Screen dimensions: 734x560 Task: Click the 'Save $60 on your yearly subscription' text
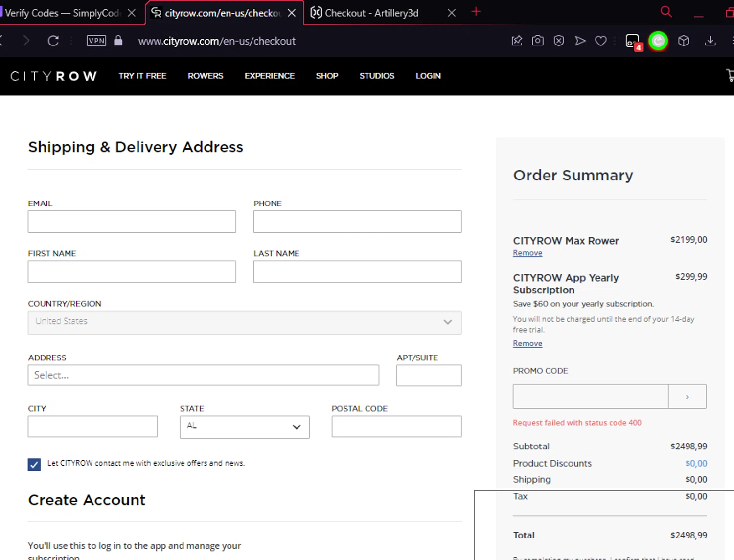coord(583,304)
